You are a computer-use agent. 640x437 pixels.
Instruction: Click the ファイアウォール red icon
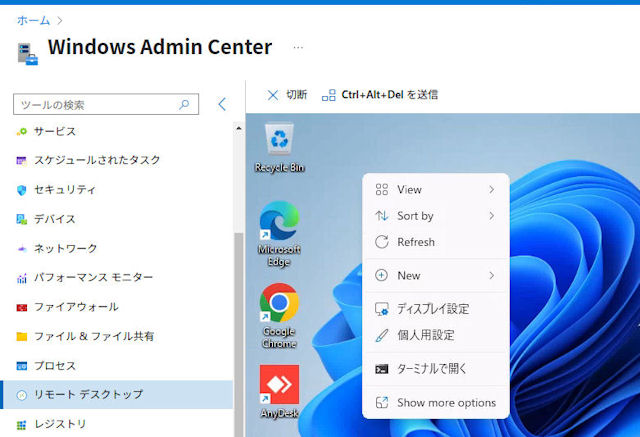pyautogui.click(x=22, y=307)
